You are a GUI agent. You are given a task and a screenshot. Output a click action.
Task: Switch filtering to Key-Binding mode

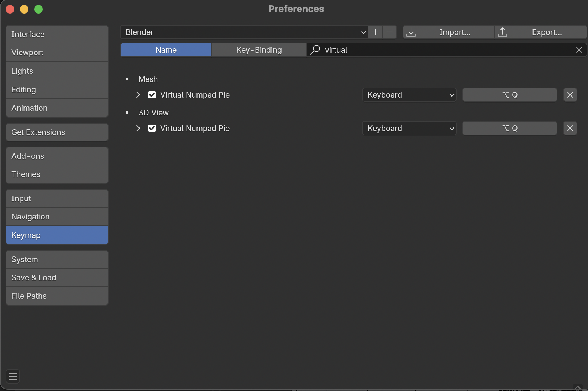click(259, 50)
